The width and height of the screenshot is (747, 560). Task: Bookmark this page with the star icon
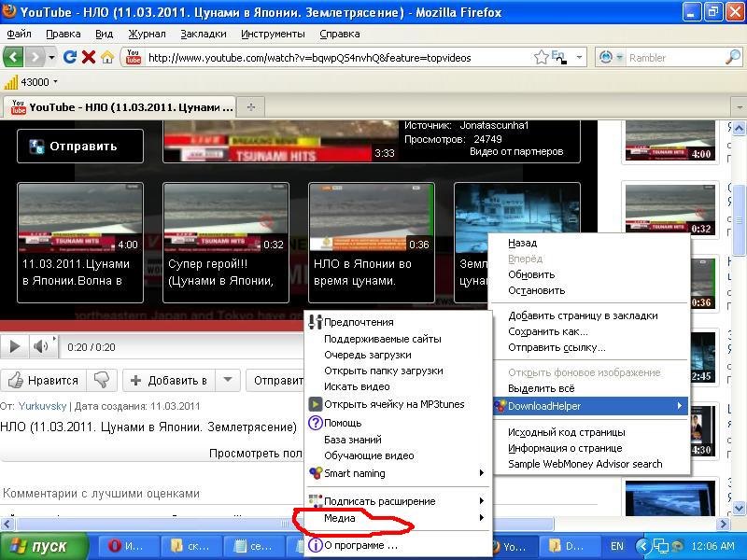[x=542, y=58]
